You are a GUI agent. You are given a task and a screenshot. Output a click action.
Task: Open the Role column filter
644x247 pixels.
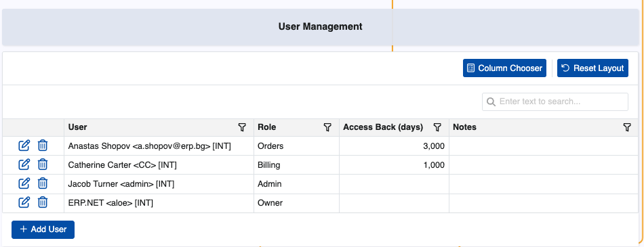click(x=327, y=128)
